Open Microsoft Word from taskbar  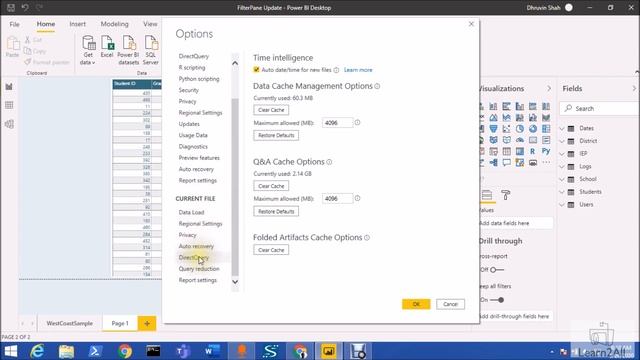click(212, 351)
